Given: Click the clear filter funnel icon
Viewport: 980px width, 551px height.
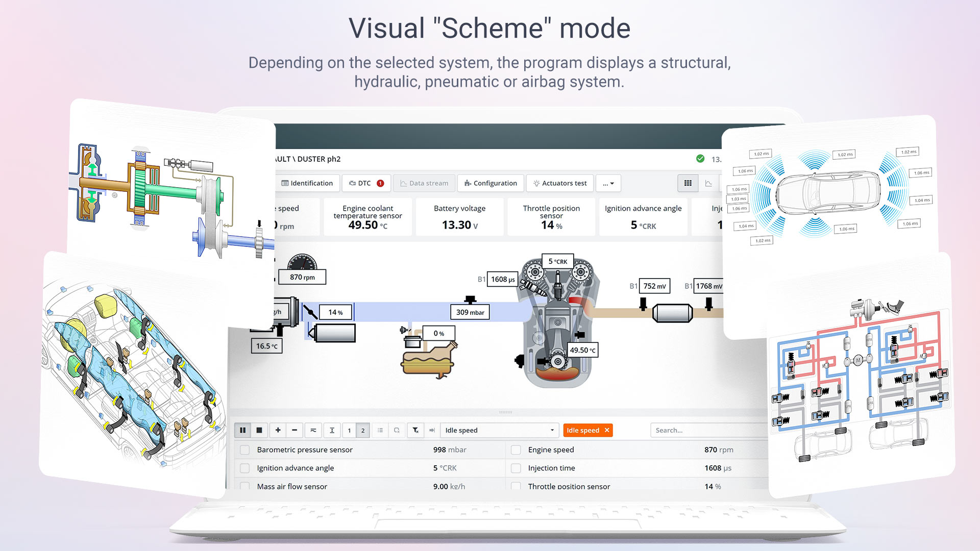Looking at the screenshot, I should pos(415,430).
